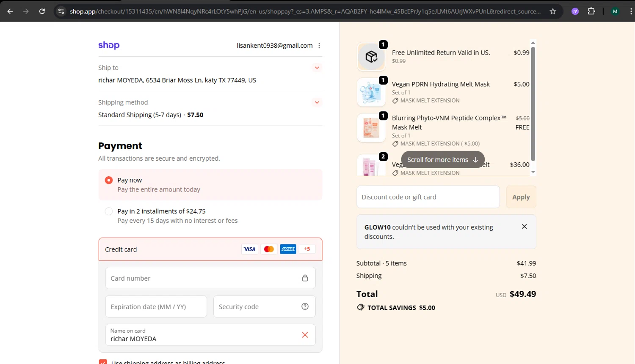Select the Credit card payment header
Viewport: 635px width, 364px height.
pyautogui.click(x=210, y=249)
